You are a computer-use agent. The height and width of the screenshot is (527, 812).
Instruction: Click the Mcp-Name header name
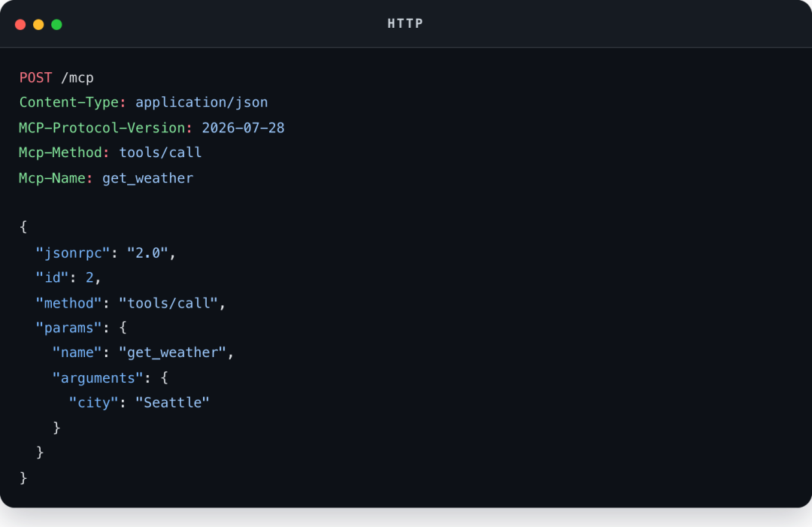click(53, 178)
